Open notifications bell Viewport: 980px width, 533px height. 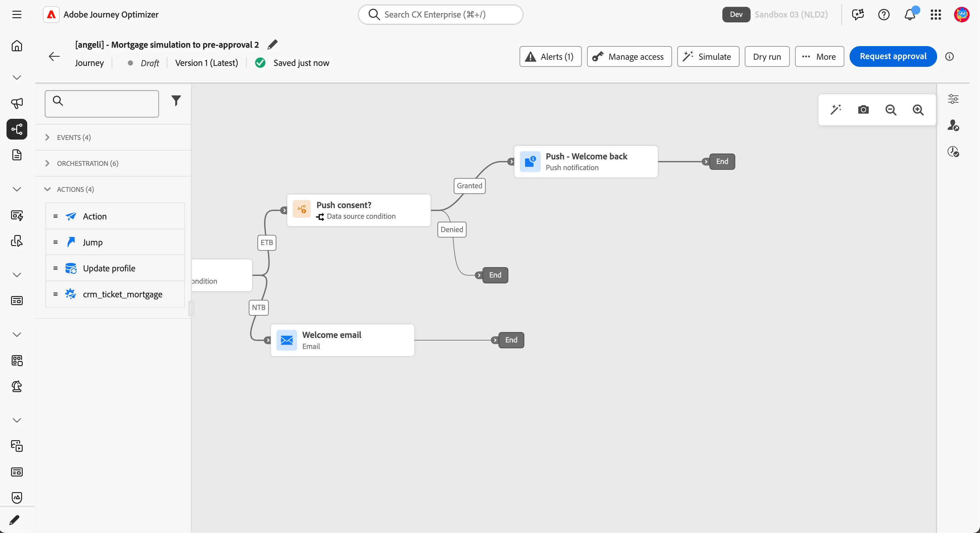(910, 15)
